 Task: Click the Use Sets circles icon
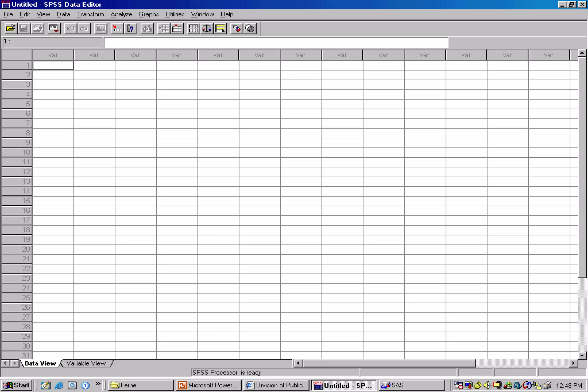[x=250, y=28]
